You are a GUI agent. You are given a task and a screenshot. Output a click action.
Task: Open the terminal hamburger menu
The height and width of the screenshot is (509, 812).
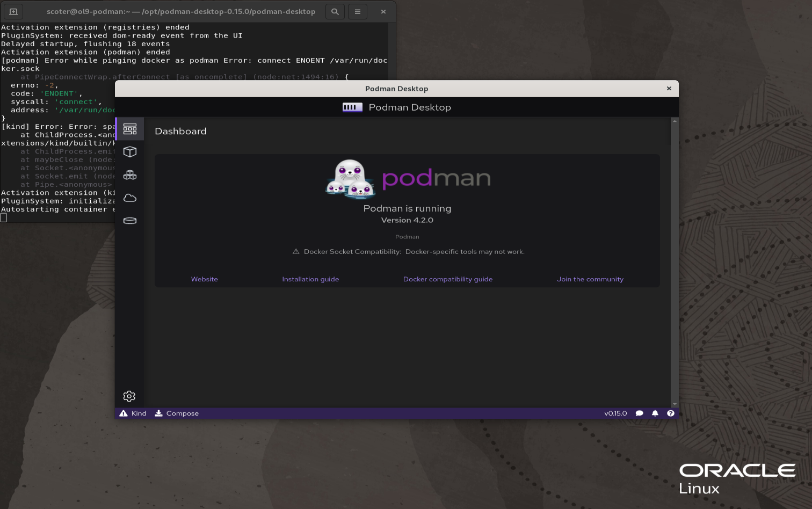coord(357,11)
